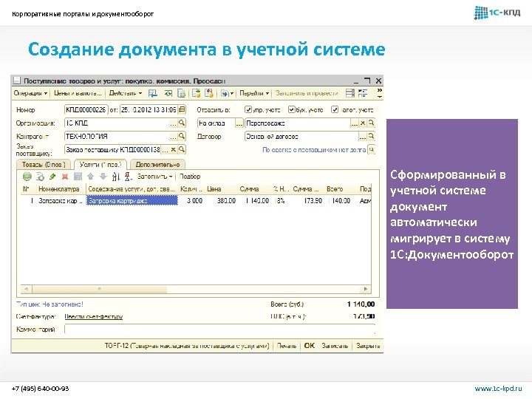Toggle the бух. учете checkbox
The width and height of the screenshot is (532, 399).
pos(291,109)
